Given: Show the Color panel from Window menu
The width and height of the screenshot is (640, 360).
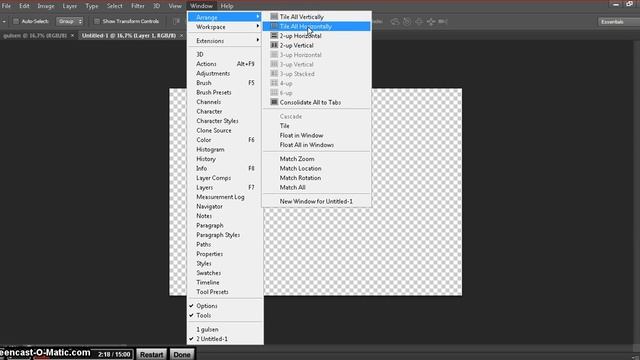Looking at the screenshot, I should (225, 140).
